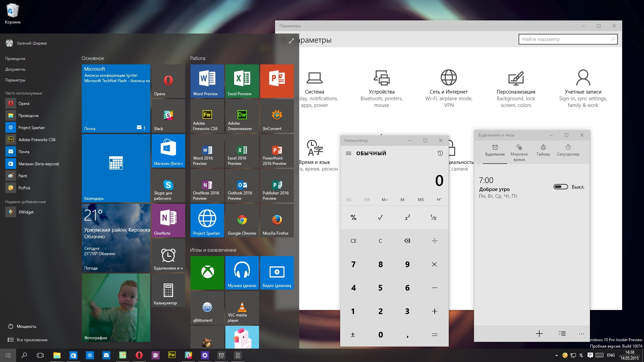
Task: Open Devices settings category
Action: pyautogui.click(x=382, y=89)
